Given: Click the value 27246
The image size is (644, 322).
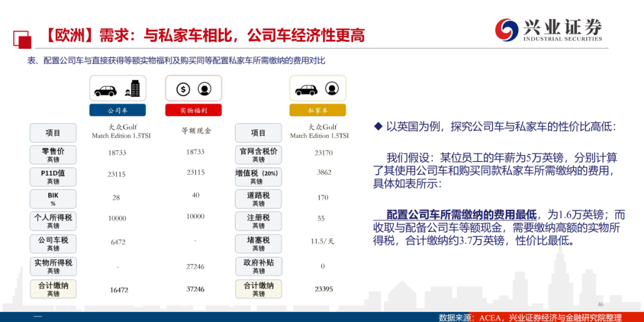Looking at the screenshot, I should click(x=196, y=267).
